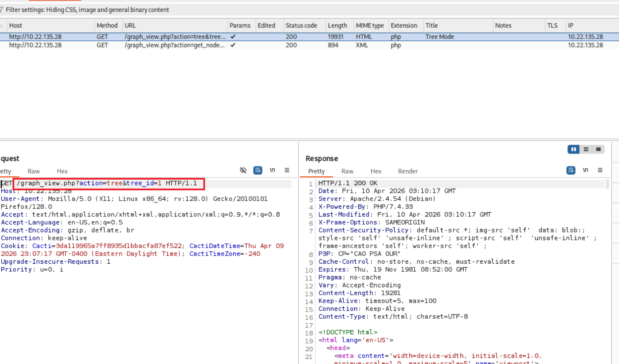Click the Params checkmark in the XML row
Screen dimensions: 619x364
(x=233, y=45)
